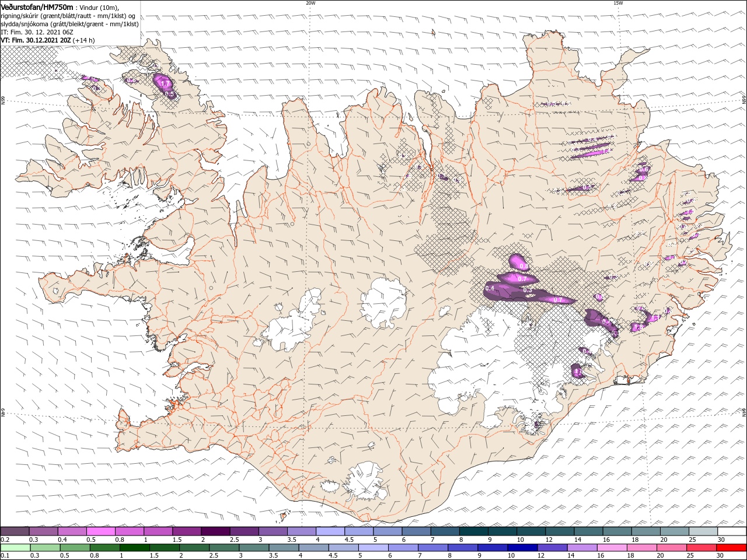Select the top legend swatch between 12 and 14
This screenshot has height=560, width=747.
click(x=560, y=531)
